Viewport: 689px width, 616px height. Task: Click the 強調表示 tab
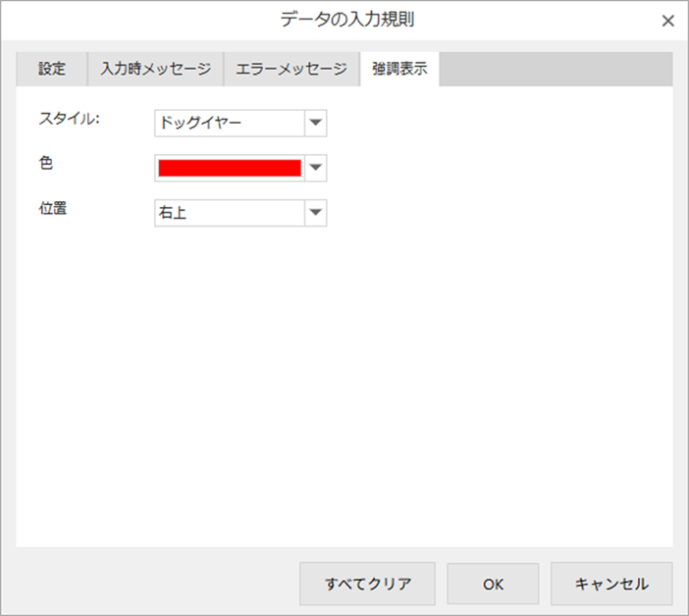399,70
